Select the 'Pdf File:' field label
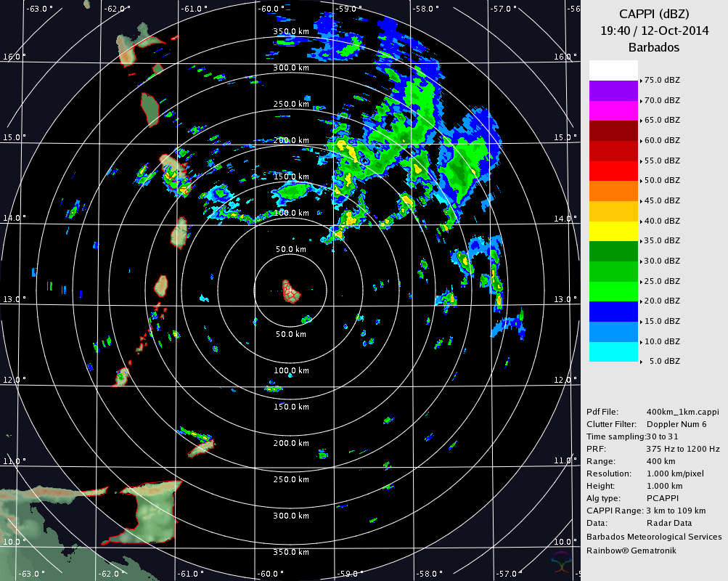Viewport: 728px width, 581px height. coord(602,412)
